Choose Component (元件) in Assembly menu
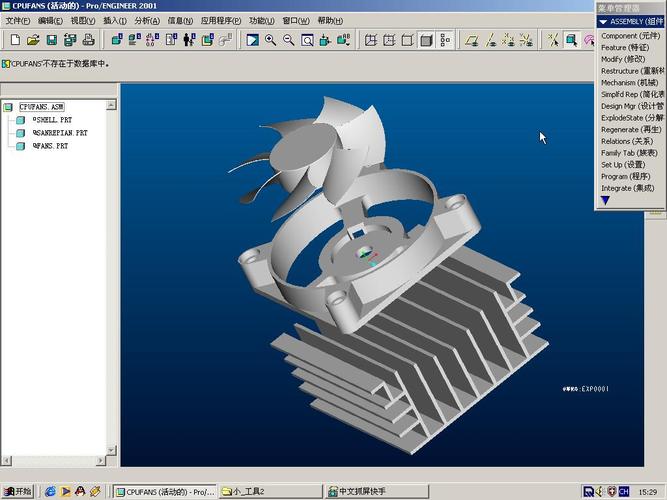Viewport: 667px width, 500px height. (630, 36)
